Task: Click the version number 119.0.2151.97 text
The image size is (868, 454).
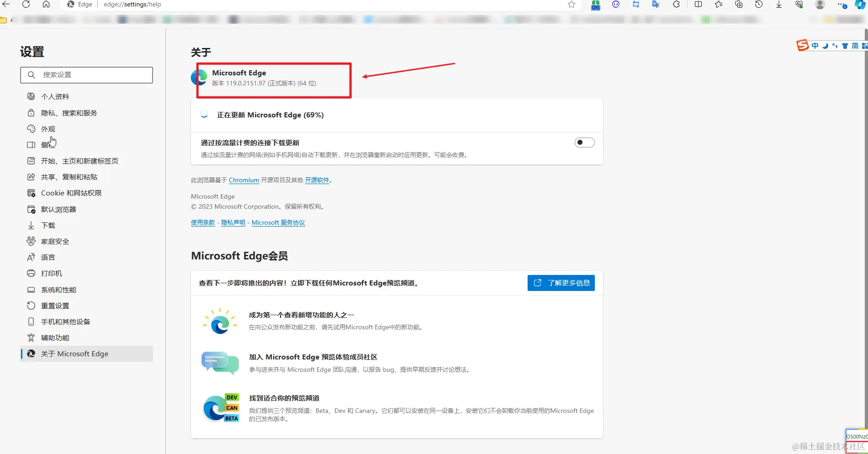Action: 246,83
